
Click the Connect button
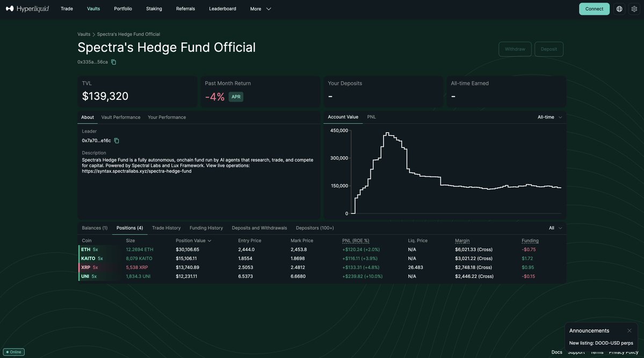594,9
